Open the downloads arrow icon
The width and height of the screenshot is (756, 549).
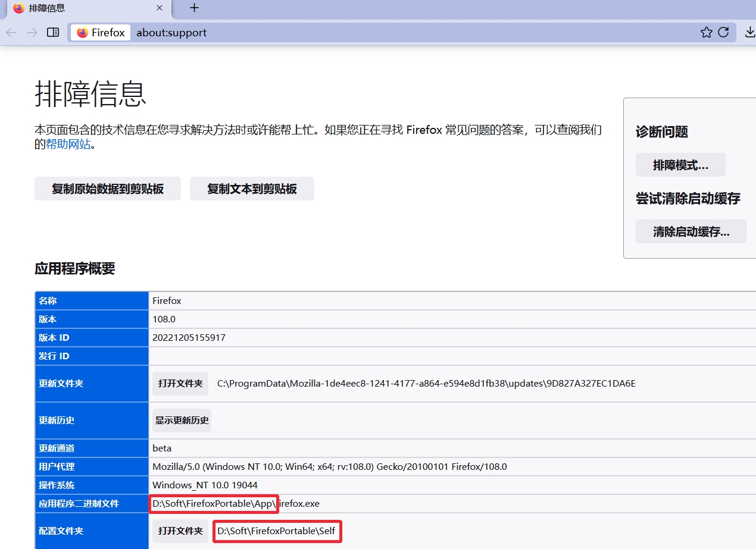click(749, 32)
